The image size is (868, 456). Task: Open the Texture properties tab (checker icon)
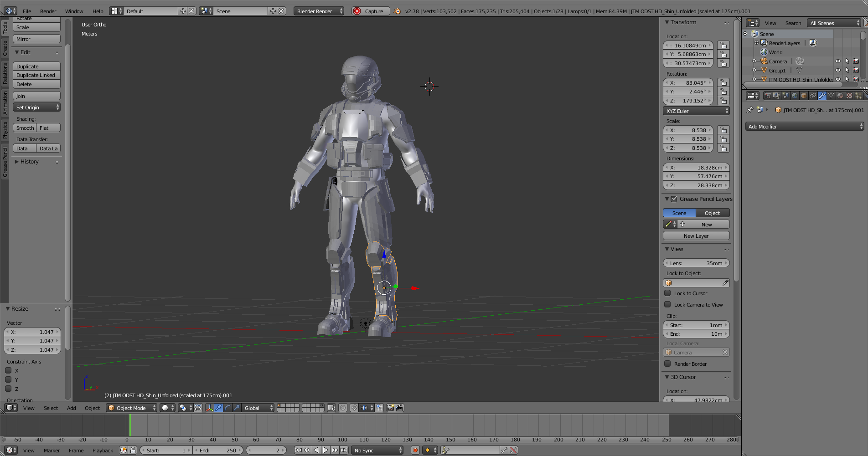point(849,96)
